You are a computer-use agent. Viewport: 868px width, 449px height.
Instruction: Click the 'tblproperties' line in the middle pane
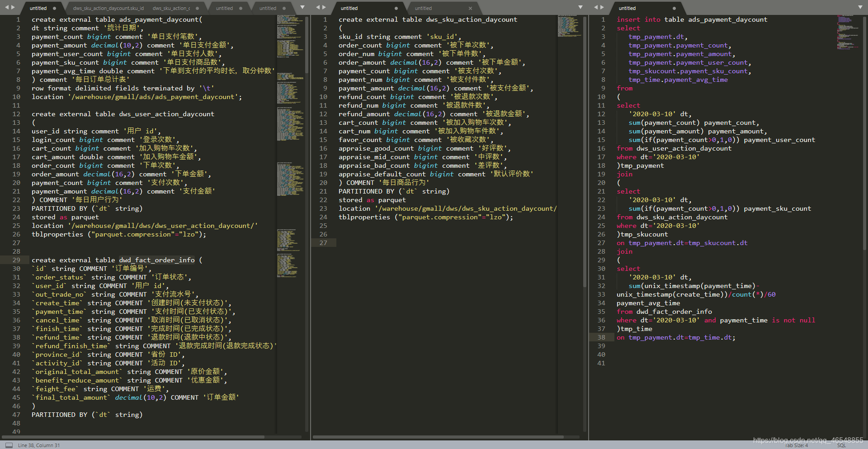coord(426,217)
